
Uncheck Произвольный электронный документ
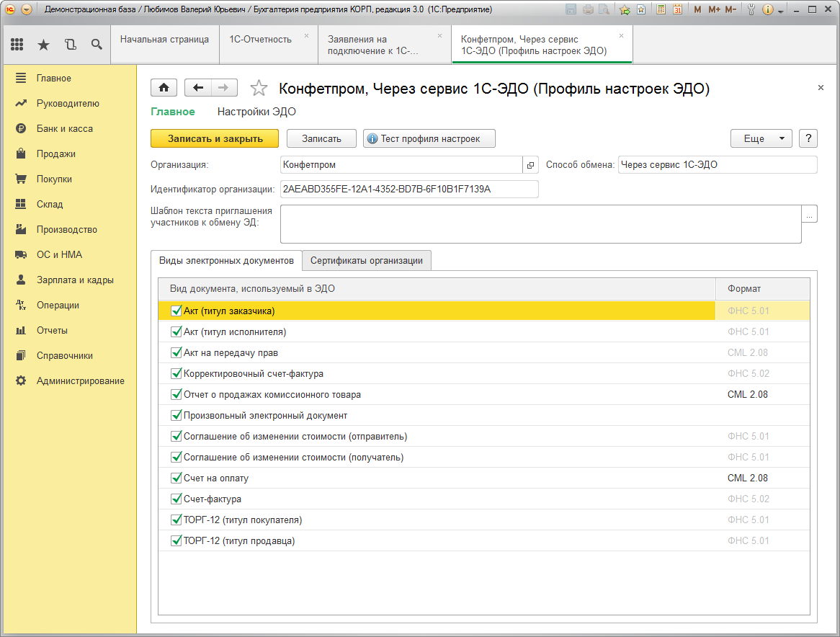coord(177,415)
